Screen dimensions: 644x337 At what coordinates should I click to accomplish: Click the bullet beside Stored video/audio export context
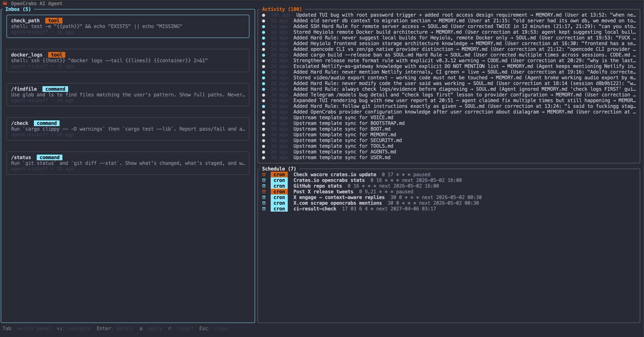(x=264, y=78)
